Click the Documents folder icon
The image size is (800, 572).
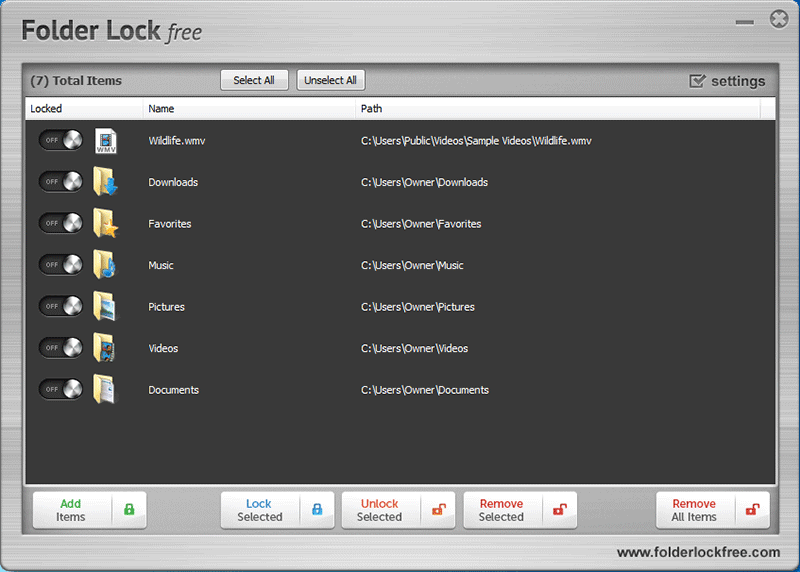[104, 389]
